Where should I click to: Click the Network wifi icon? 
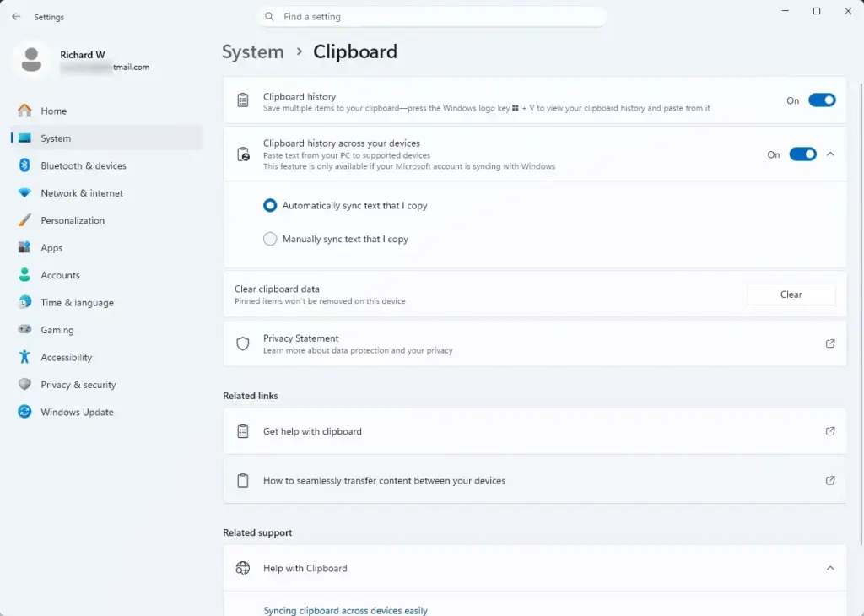click(24, 193)
